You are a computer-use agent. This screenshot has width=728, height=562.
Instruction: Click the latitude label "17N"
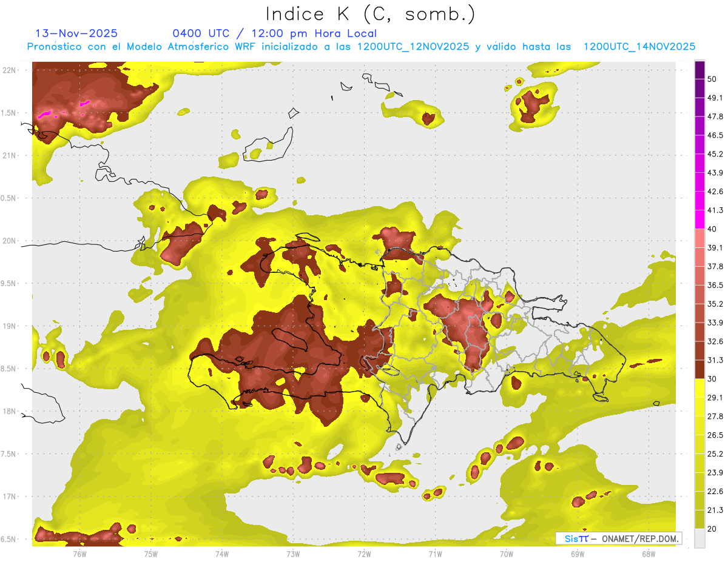coord(9,497)
